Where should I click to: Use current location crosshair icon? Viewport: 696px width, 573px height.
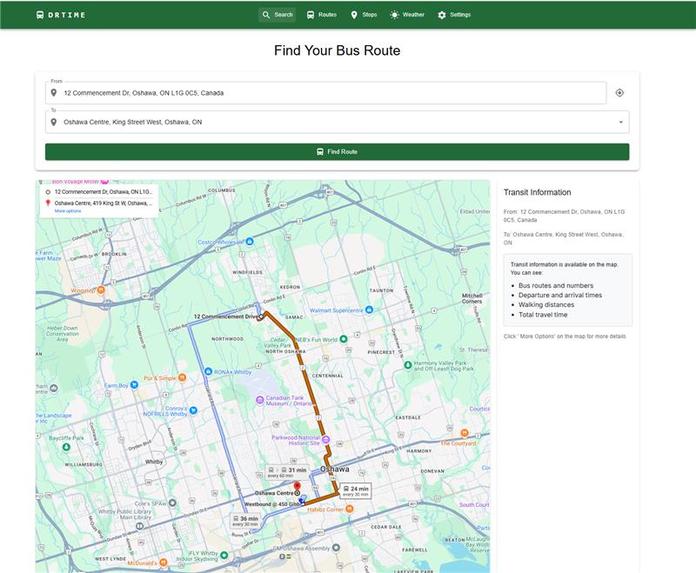tap(620, 93)
